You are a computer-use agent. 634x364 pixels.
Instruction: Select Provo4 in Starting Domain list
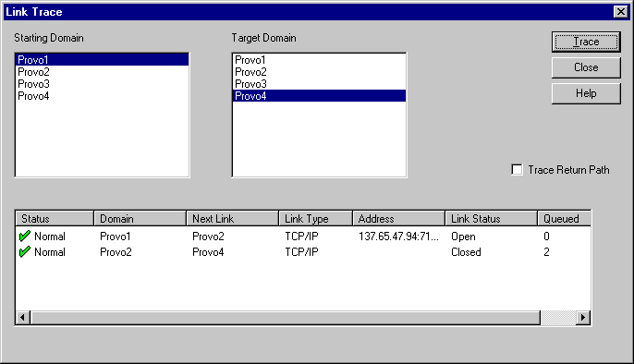[x=102, y=96]
